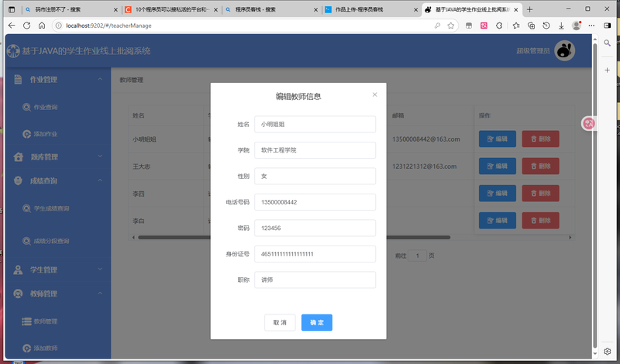Switch to 作品上传-程序员客栈 tab

(x=371, y=9)
